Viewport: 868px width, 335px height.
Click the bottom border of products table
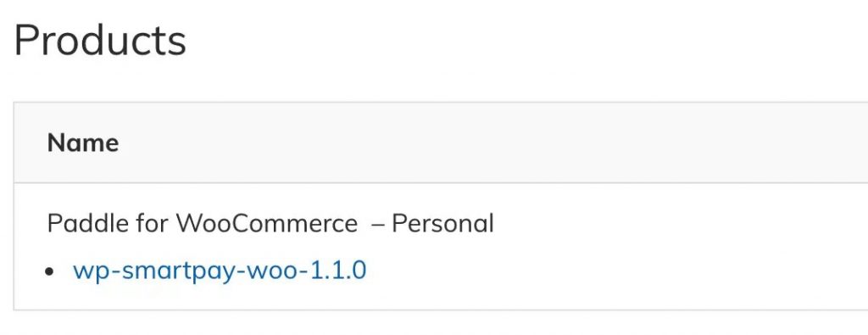441,310
